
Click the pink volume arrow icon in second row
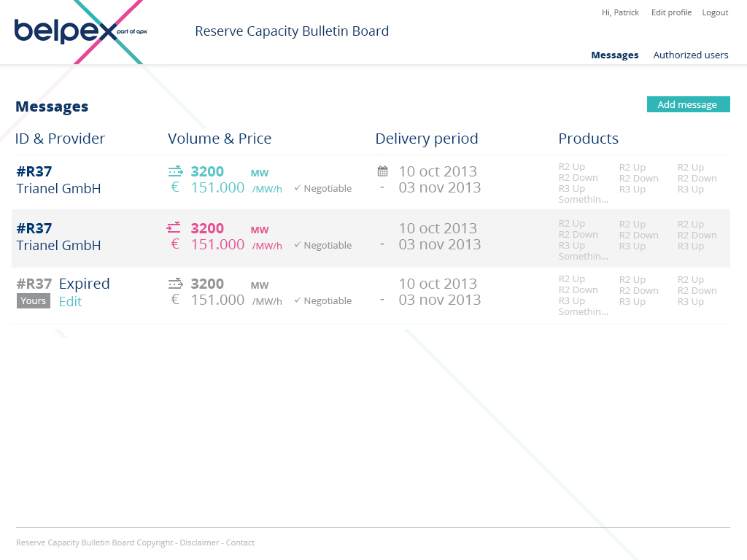pyautogui.click(x=174, y=228)
